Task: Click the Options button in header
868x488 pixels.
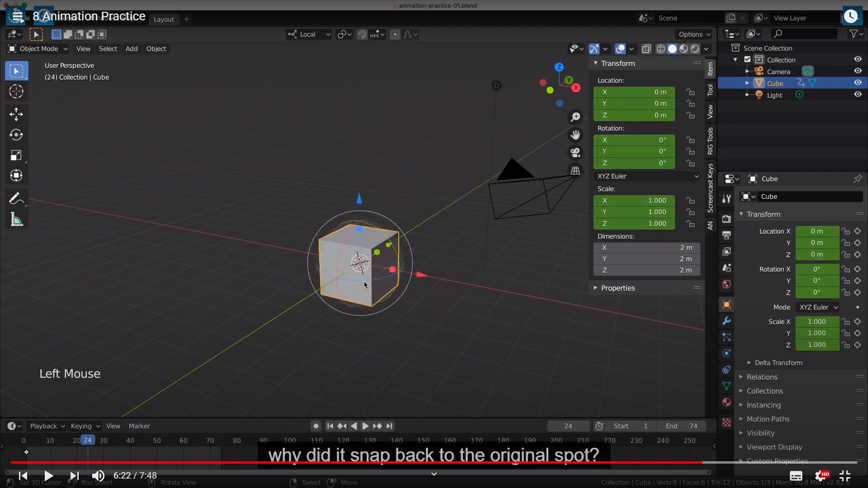Action: pyautogui.click(x=694, y=34)
